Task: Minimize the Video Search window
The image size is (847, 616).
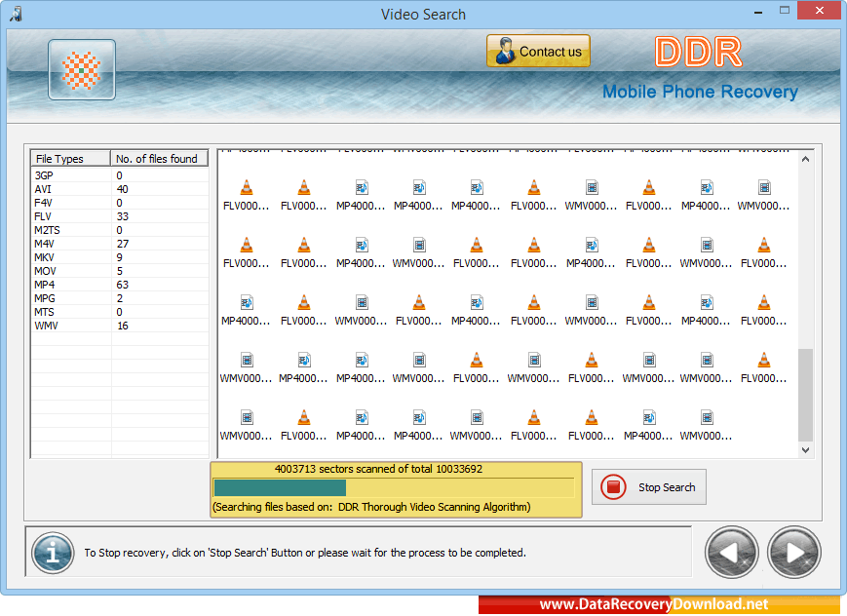Action: coord(758,12)
